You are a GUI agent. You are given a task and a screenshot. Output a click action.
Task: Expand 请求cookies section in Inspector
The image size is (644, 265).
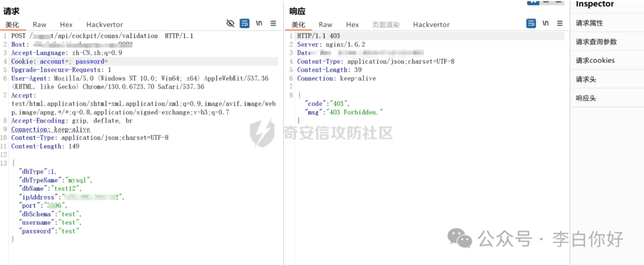595,61
